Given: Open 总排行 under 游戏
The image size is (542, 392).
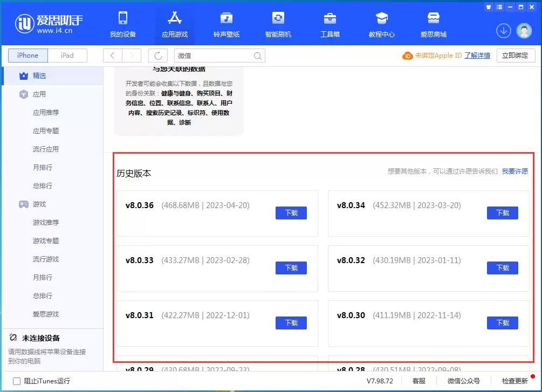Looking at the screenshot, I should tap(43, 295).
